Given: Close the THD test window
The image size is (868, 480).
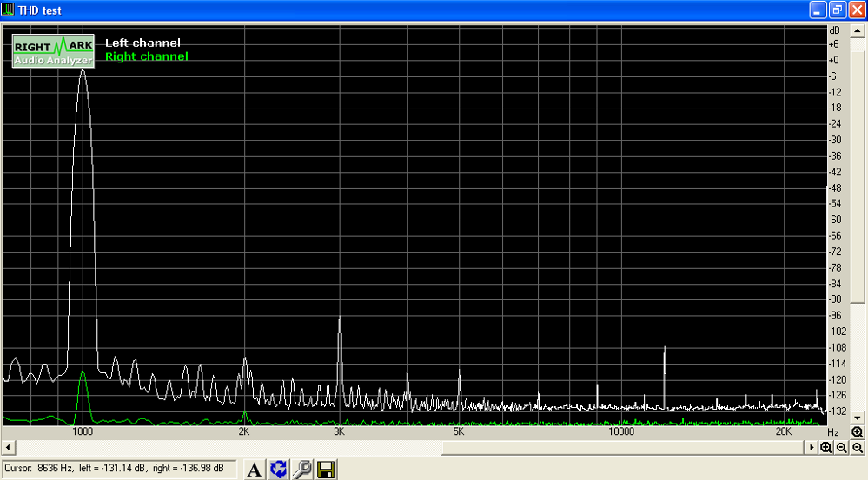Looking at the screenshot, I should [857, 10].
